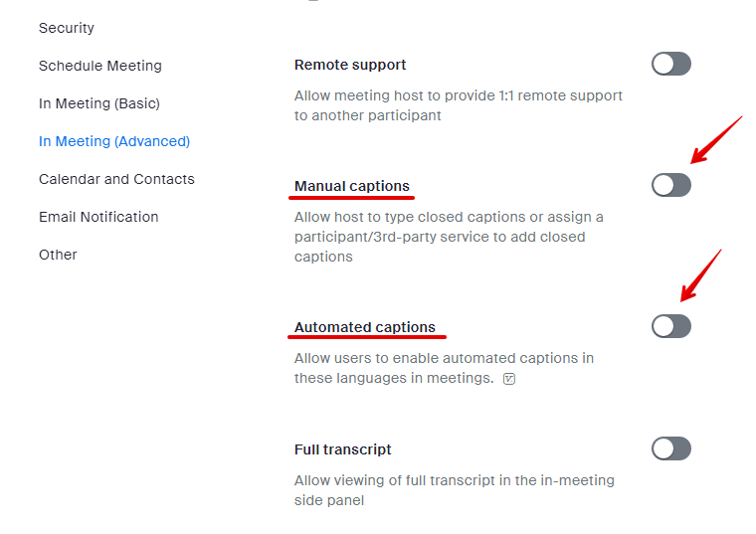Viewport: 756px width, 534px height.
Task: Go to Schedule Meeting settings
Action: 99,66
